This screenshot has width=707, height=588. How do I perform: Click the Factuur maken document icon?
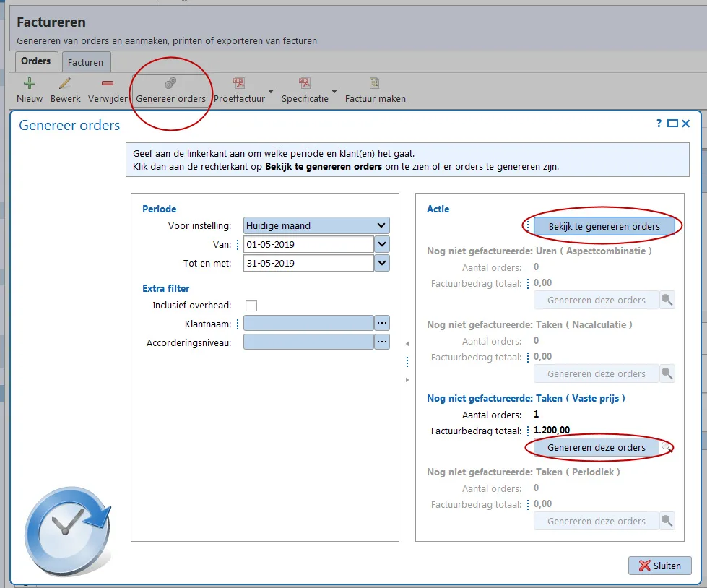click(x=374, y=83)
